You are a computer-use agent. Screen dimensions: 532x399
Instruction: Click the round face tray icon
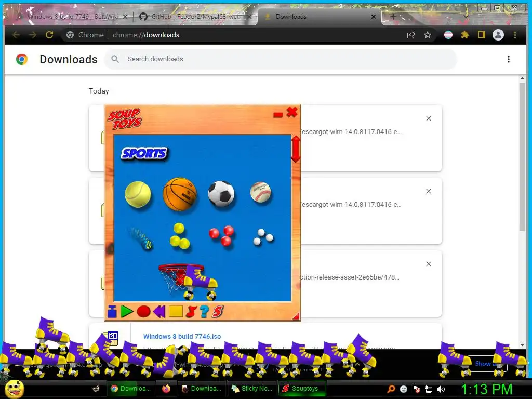pyautogui.click(x=403, y=389)
